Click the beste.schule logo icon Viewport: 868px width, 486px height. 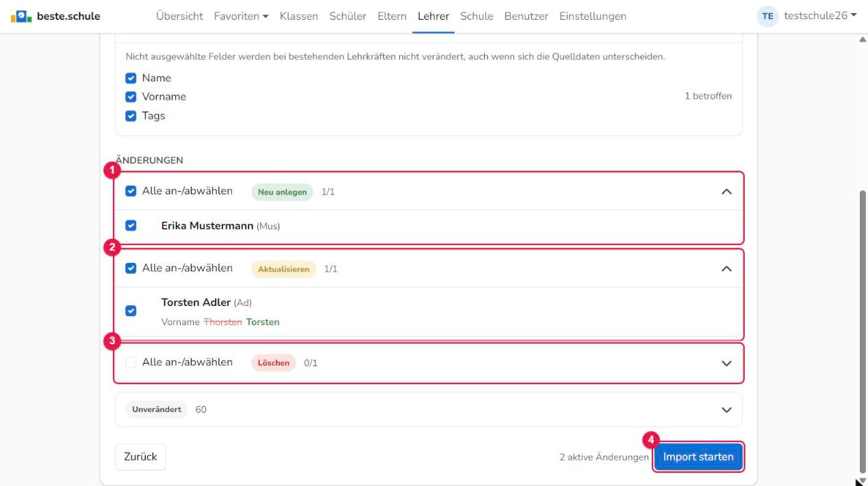tap(20, 16)
